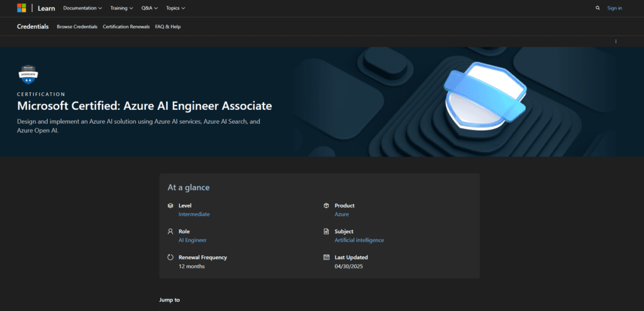Click the Last Updated calendar icon

click(x=326, y=257)
